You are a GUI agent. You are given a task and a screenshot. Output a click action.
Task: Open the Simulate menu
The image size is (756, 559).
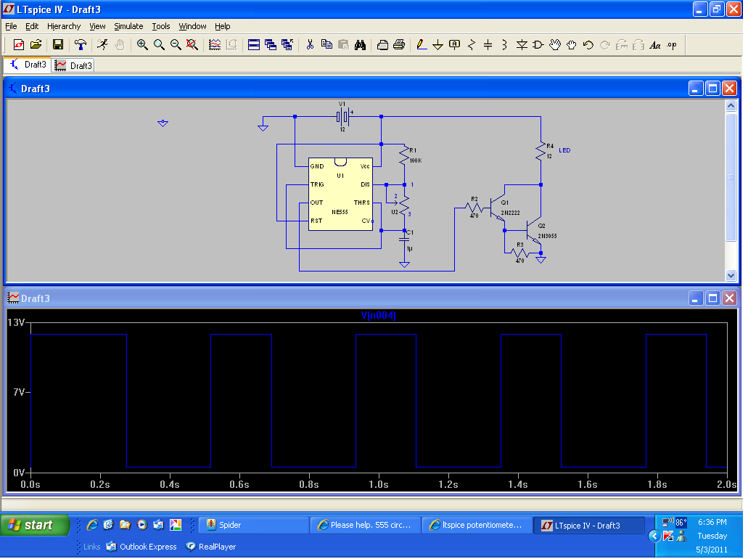click(128, 26)
